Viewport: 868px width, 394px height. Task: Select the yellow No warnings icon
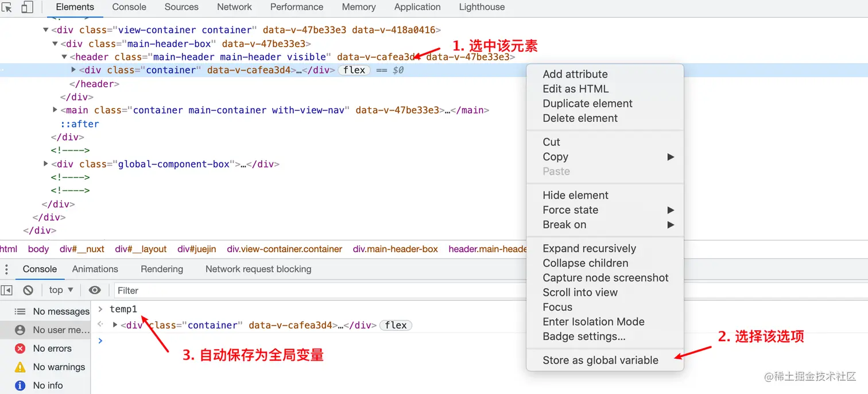point(20,366)
